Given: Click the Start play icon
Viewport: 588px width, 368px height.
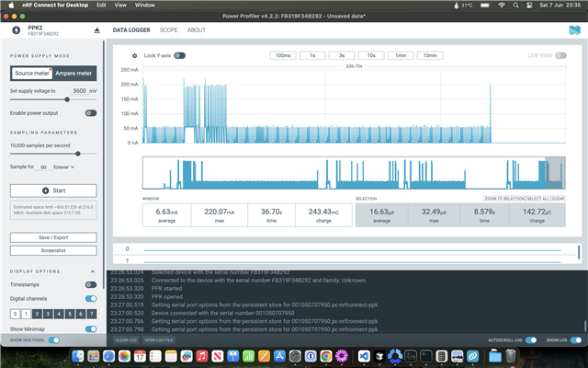Looking at the screenshot, I should [x=45, y=190].
